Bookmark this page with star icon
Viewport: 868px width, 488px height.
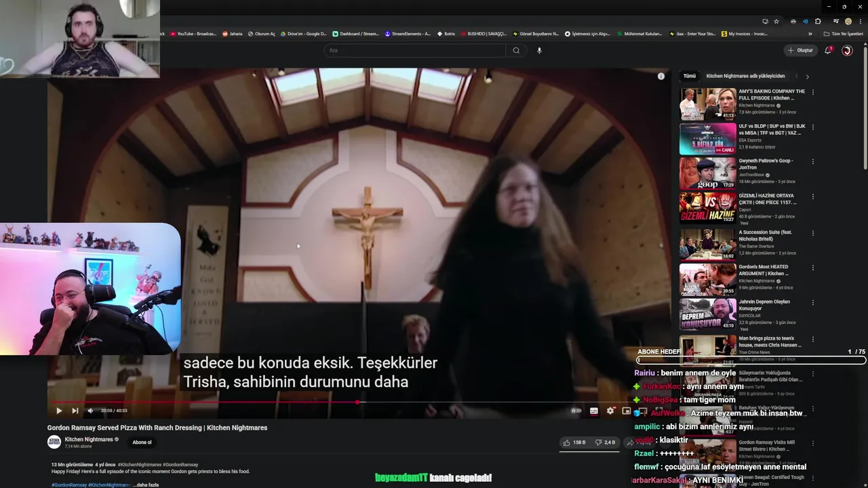click(776, 21)
